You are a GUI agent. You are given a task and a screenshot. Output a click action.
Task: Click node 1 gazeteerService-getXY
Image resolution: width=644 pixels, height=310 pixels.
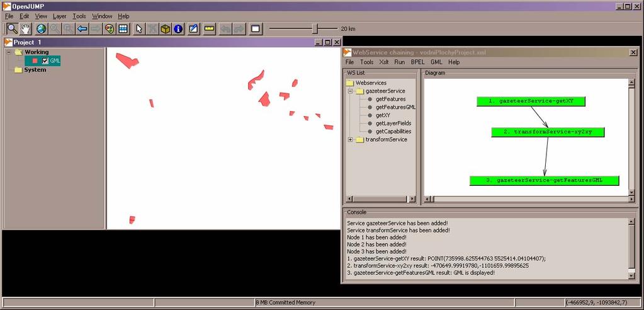click(x=531, y=101)
